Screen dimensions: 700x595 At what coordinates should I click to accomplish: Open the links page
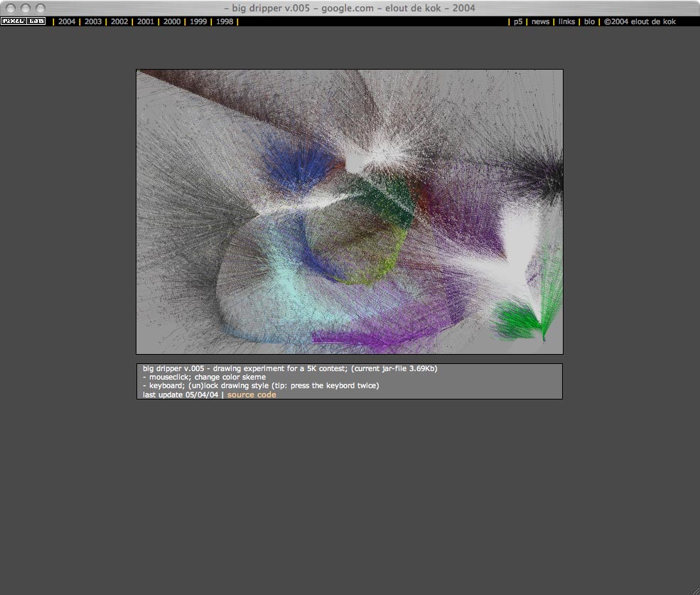coord(566,21)
